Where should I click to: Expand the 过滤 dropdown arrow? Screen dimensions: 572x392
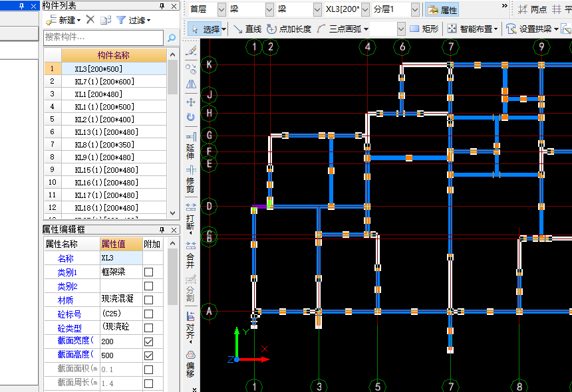(x=149, y=21)
